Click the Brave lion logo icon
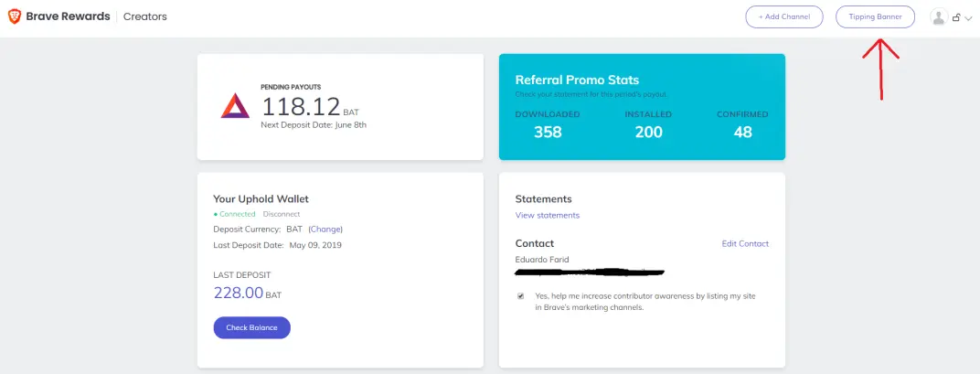The image size is (980, 374). [15, 16]
